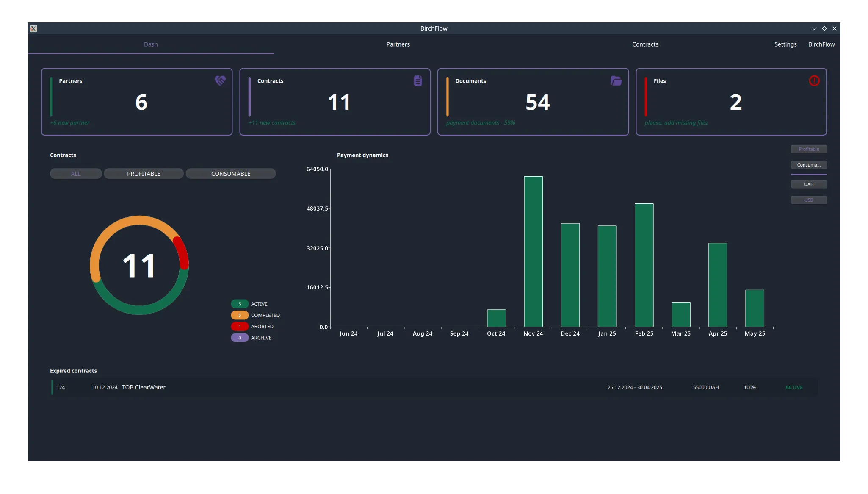Click the COMPLETED legend badge

[240, 315]
